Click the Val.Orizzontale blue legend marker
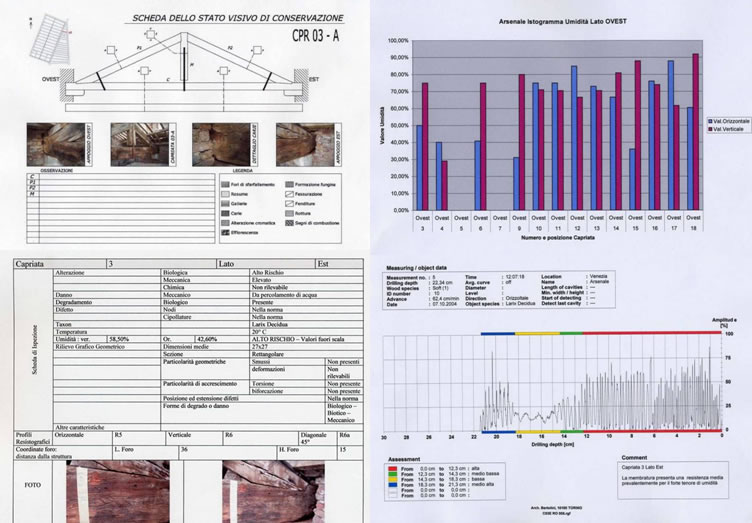Screen dimensions: 752x523 pyautogui.click(x=710, y=122)
